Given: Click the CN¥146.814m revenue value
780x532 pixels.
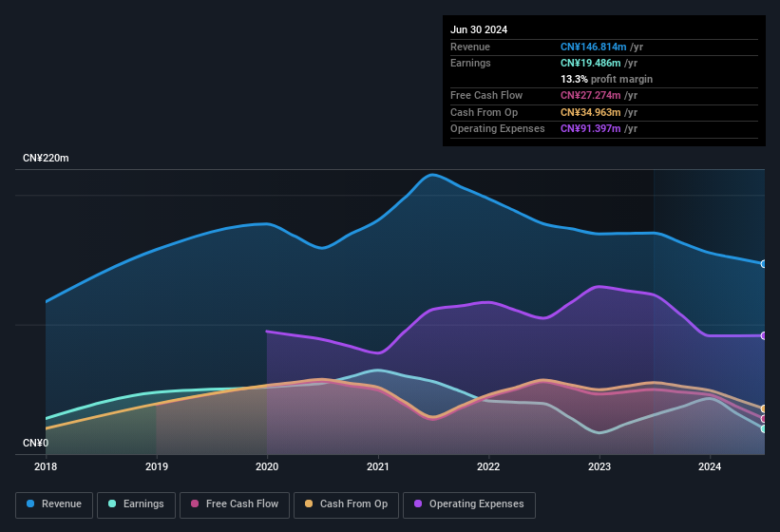Looking at the screenshot, I should pos(594,47).
